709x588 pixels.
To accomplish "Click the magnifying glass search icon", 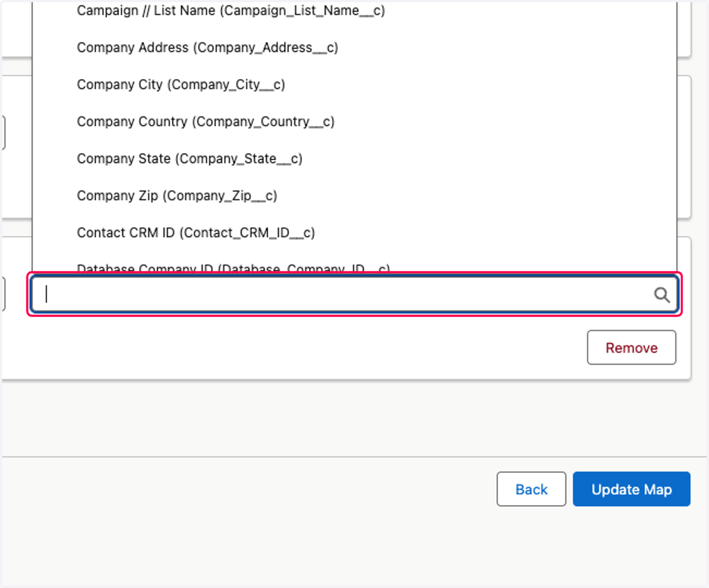I will coord(662,294).
